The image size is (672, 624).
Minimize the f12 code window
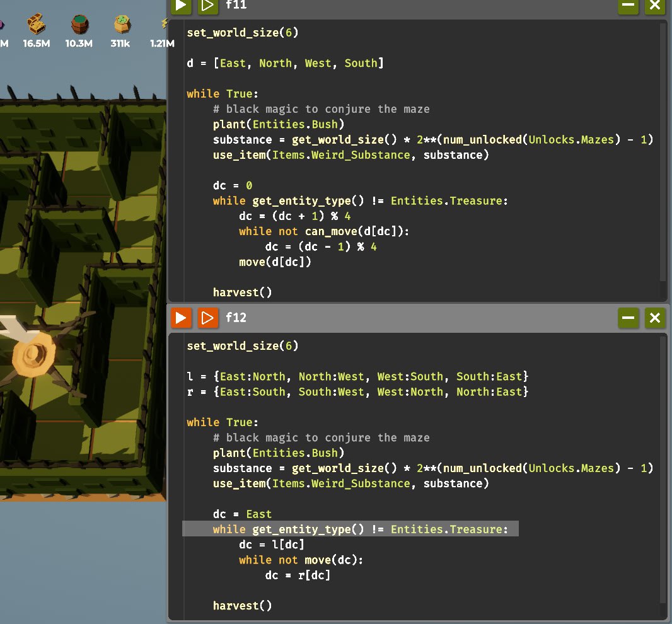[x=628, y=318]
